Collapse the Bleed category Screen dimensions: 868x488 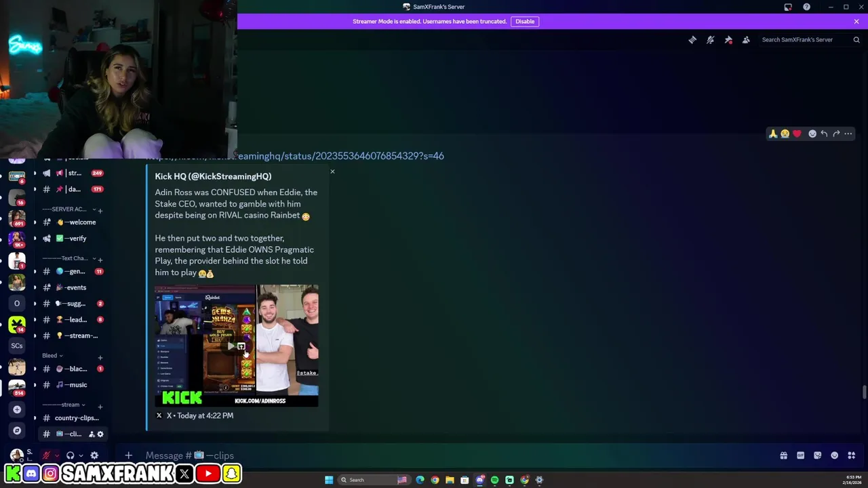52,356
